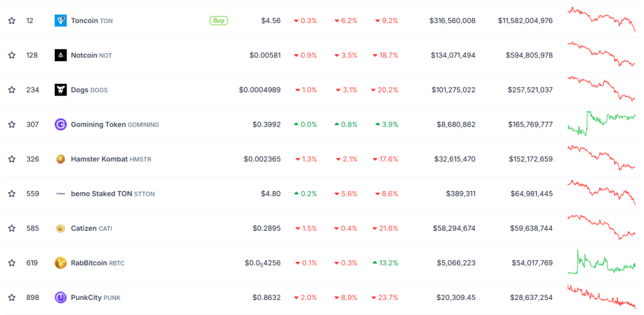Open RabBitcoin's 7-day sparkline chart
The width and height of the screenshot is (644, 315).
coord(601,263)
